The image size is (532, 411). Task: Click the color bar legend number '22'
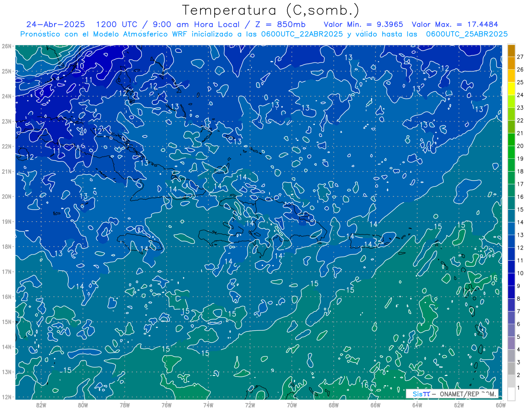point(520,121)
